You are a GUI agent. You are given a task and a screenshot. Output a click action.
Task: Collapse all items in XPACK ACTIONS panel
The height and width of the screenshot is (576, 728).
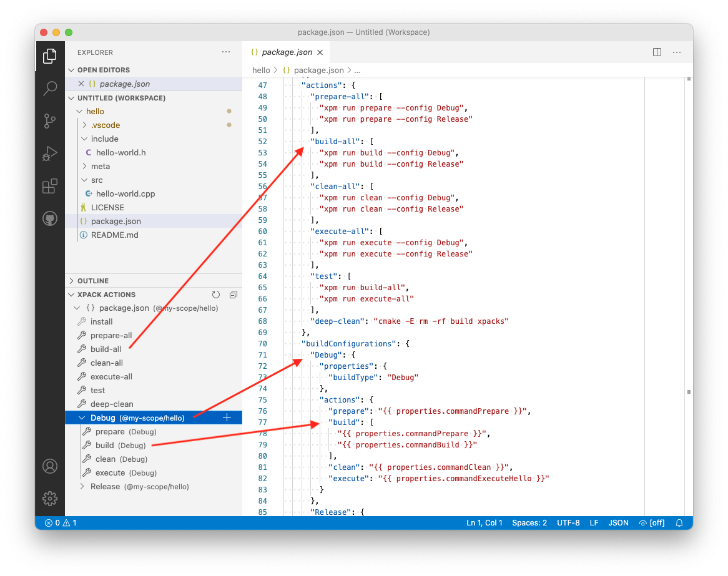pyautogui.click(x=233, y=294)
